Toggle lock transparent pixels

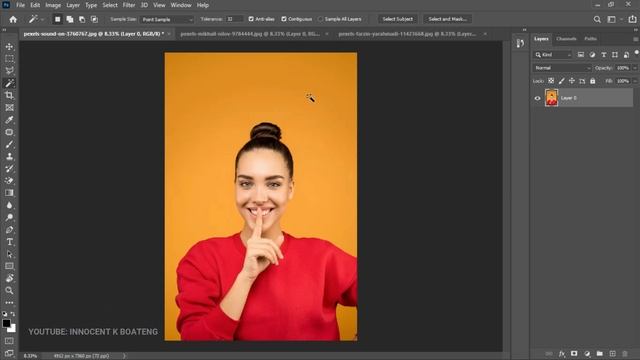pos(551,81)
